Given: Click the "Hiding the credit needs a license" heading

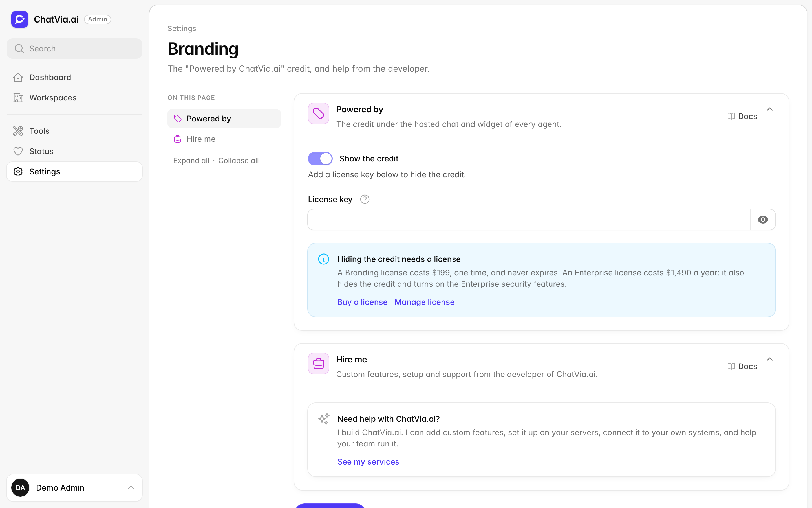Looking at the screenshot, I should (x=399, y=259).
